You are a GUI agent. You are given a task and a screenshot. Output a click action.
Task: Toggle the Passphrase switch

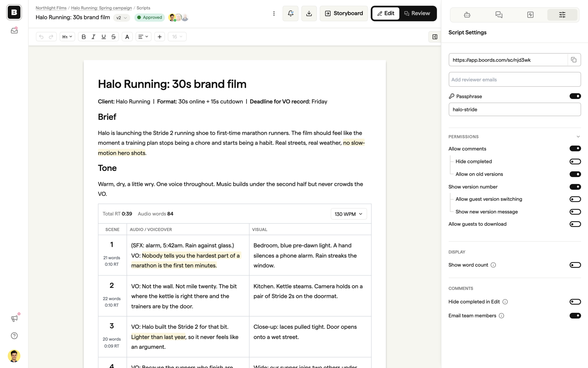pyautogui.click(x=575, y=96)
